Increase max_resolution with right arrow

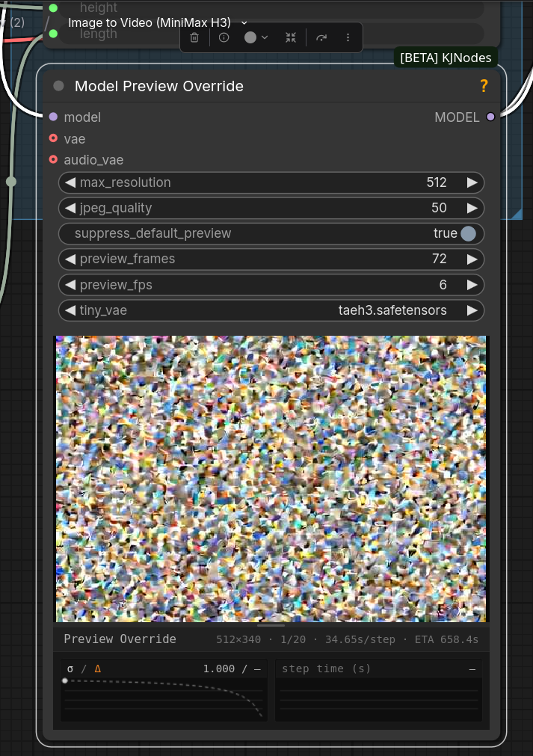coord(472,182)
